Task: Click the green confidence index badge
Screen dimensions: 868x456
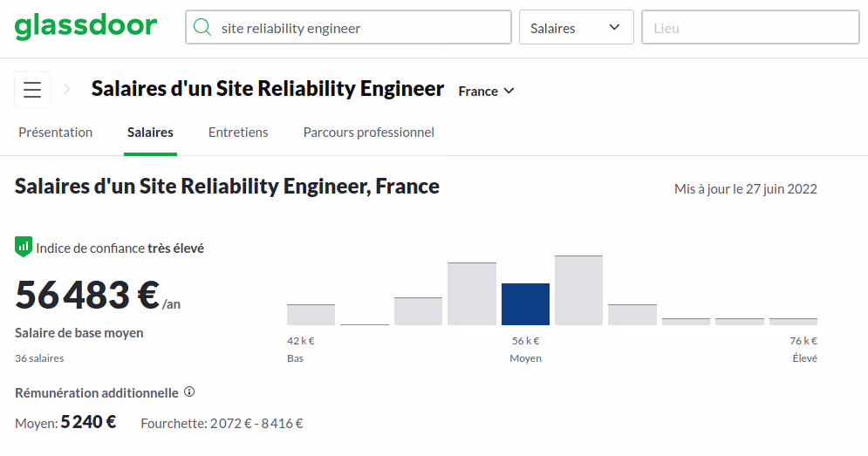Action: pyautogui.click(x=24, y=247)
